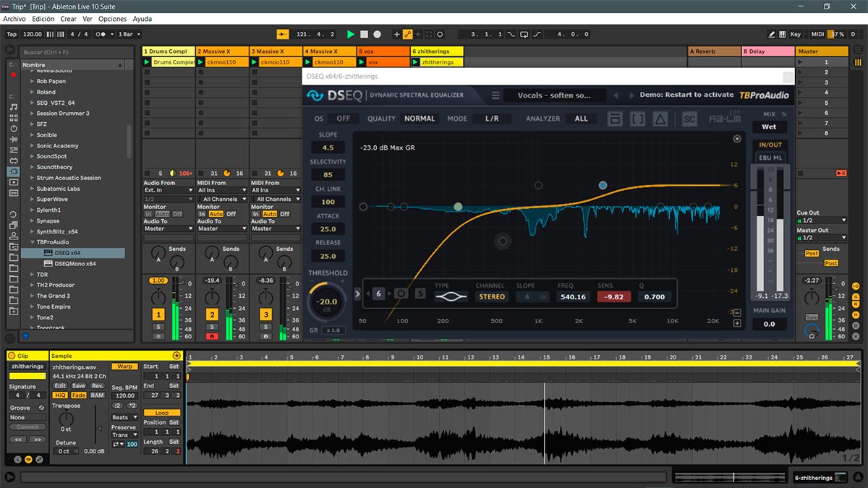Start playback with the green Play button

click(x=351, y=34)
